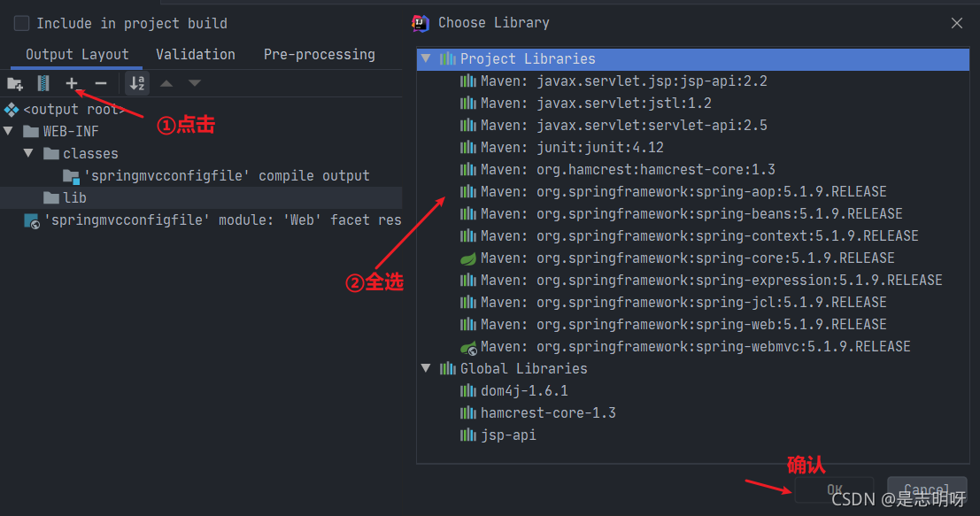Viewport: 980px width, 516px height.
Task: Select the spring-web:5.1.9.RELEASE library icon
Action: [x=468, y=324]
